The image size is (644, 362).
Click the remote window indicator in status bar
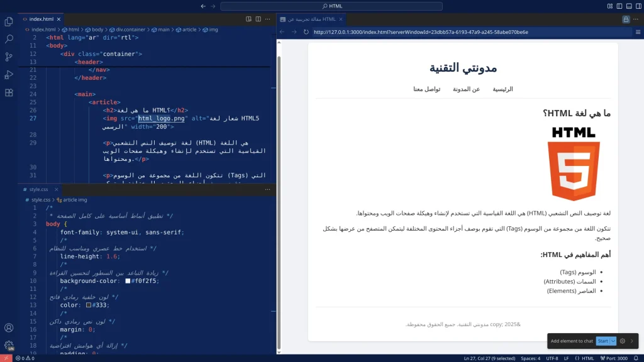(x=6, y=358)
